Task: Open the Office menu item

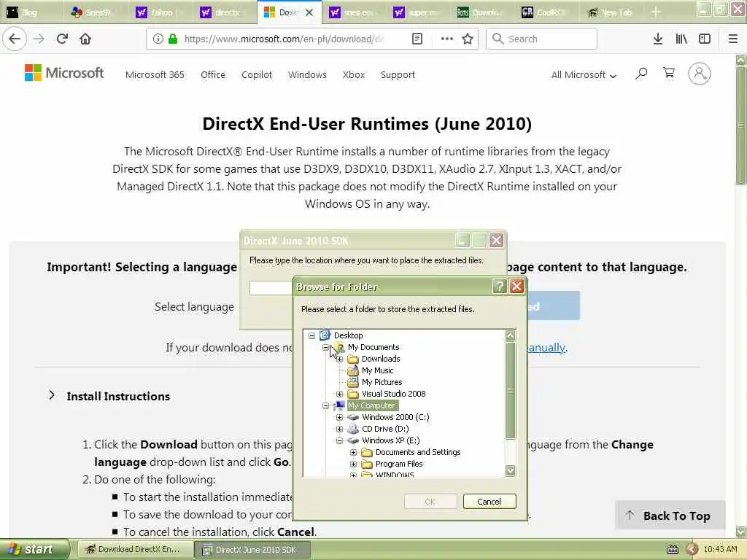Action: click(x=213, y=75)
